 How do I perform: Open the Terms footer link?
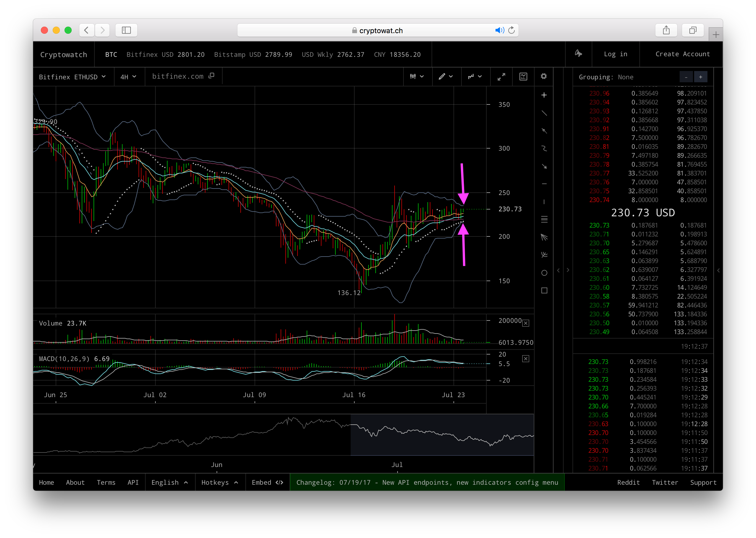(x=106, y=483)
